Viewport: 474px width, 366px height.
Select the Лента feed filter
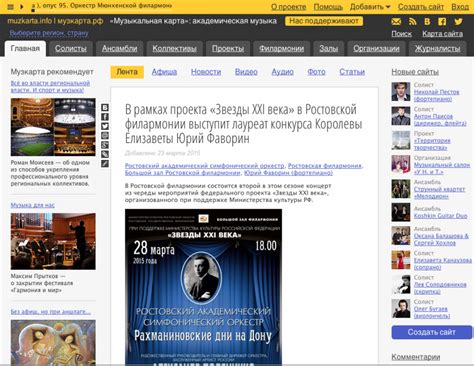(127, 72)
